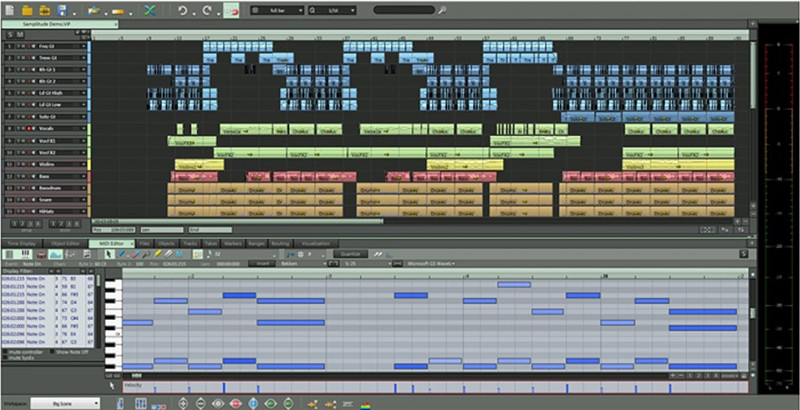Image resolution: width=800 pixels, height=410 pixels.
Task: Toggle the global Solo S button
Action: coord(11,35)
